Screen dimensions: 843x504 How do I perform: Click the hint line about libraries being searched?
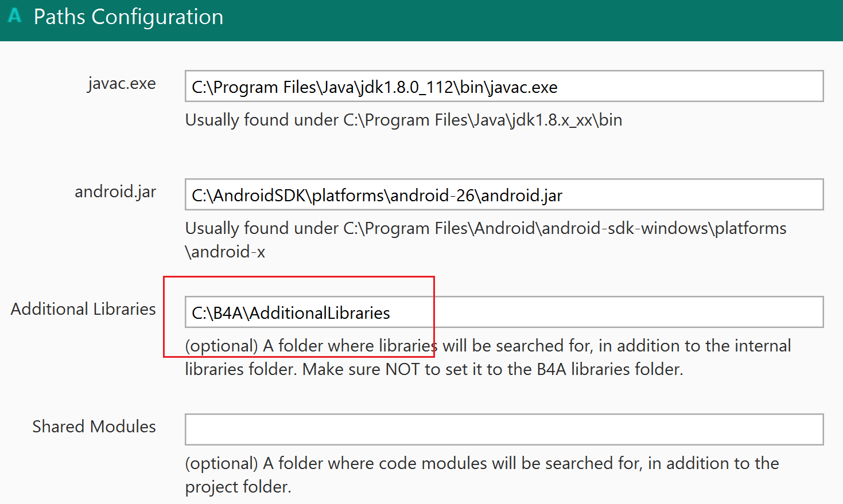488,346
